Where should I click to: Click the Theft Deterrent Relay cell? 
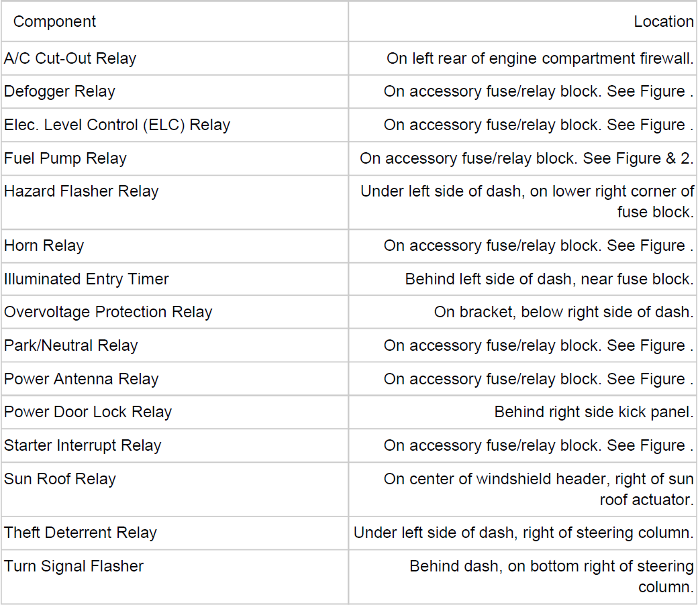[x=81, y=533]
